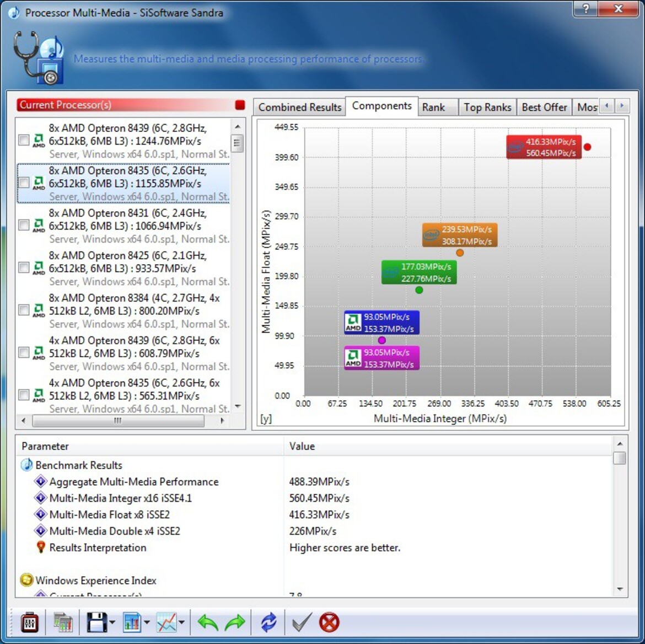The width and height of the screenshot is (645, 644).
Task: Click the processor list's scroll down arrow
Action: point(238,406)
